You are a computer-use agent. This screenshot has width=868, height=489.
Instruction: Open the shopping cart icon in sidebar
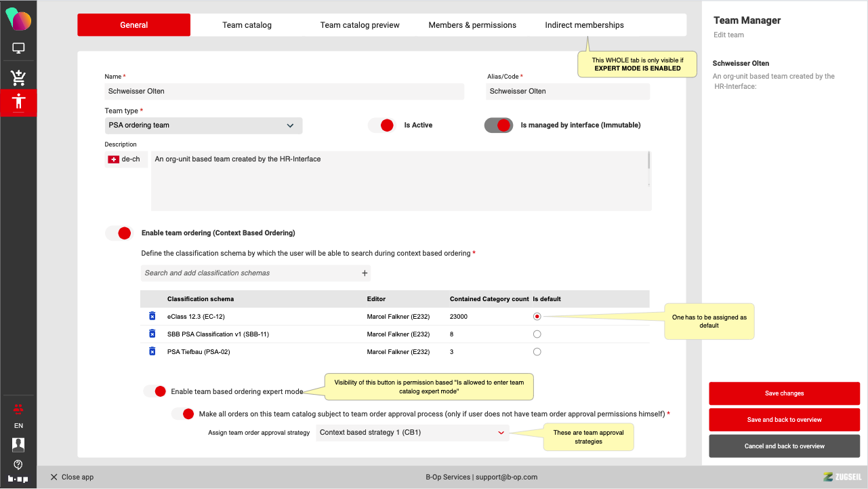tap(18, 77)
